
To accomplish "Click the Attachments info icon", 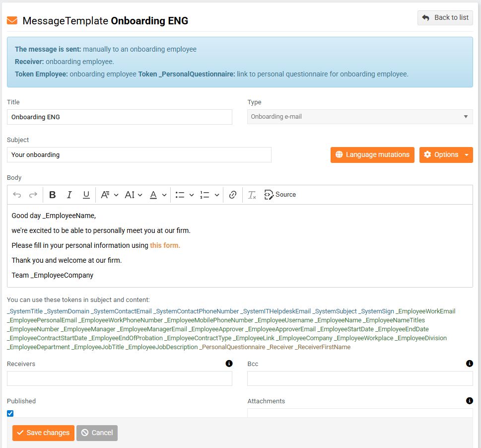I will pos(470,401).
